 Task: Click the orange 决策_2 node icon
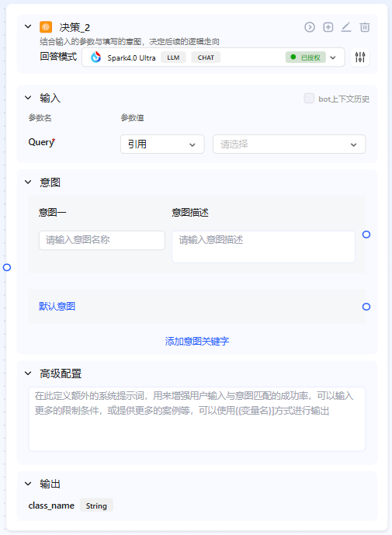click(x=46, y=27)
